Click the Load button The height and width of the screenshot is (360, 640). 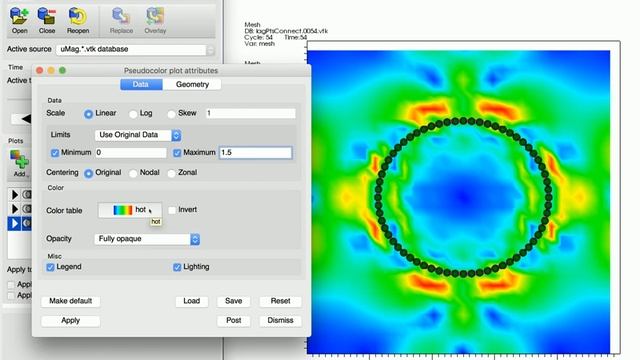[x=191, y=301]
